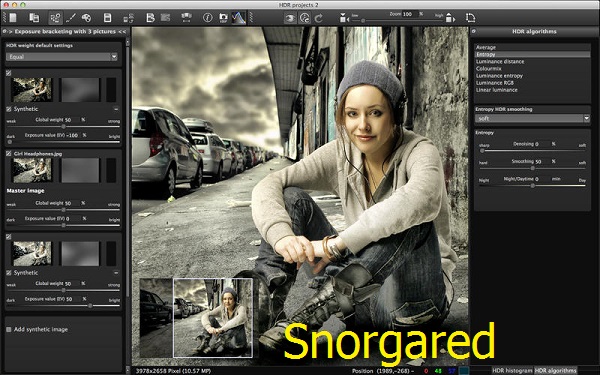Click Master image Global weight slider
The width and height of the screenshot is (600, 375).
(63, 210)
